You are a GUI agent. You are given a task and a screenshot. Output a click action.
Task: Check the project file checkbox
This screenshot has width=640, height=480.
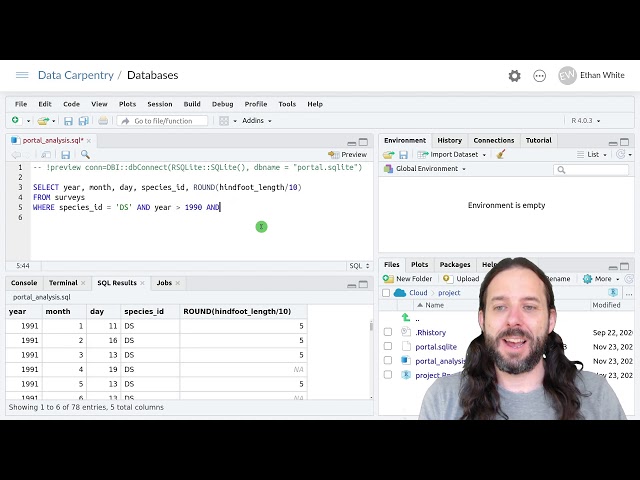[x=388, y=374]
